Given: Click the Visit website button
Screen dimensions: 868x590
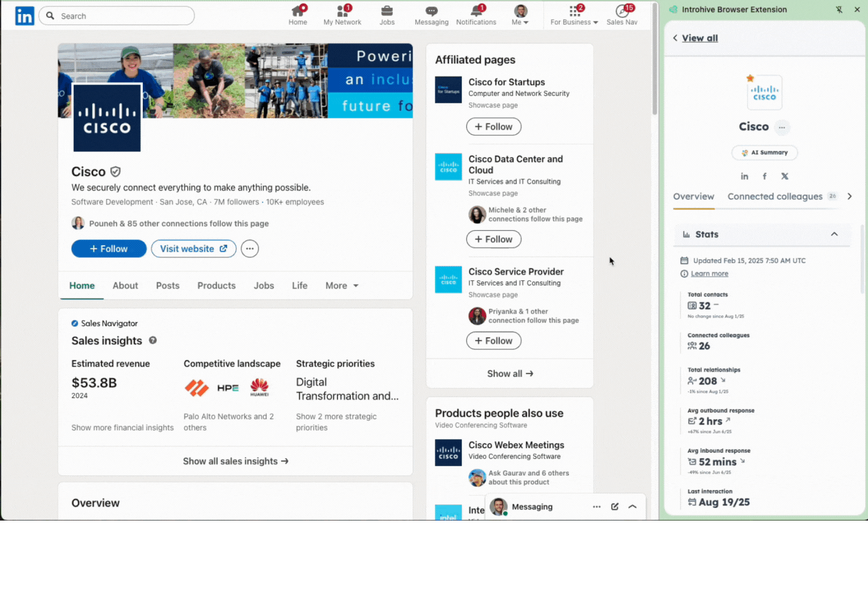Looking at the screenshot, I should pyautogui.click(x=193, y=249).
